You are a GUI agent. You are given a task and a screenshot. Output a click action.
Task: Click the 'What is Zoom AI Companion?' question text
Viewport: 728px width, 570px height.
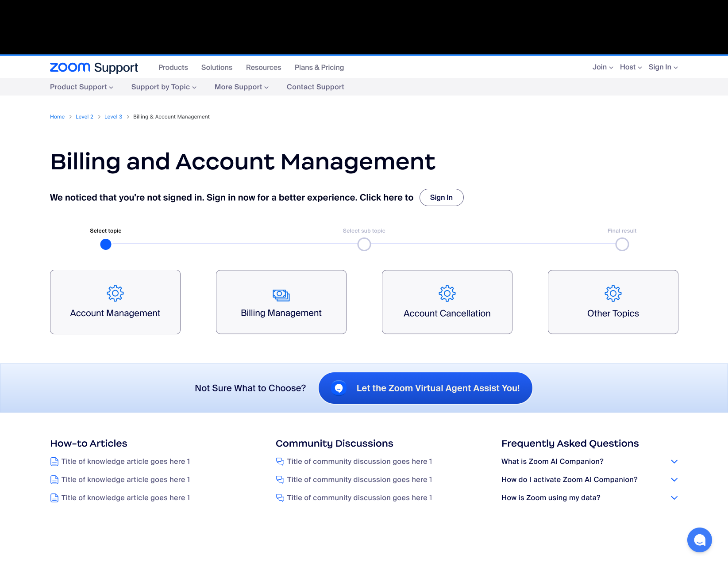coord(552,462)
